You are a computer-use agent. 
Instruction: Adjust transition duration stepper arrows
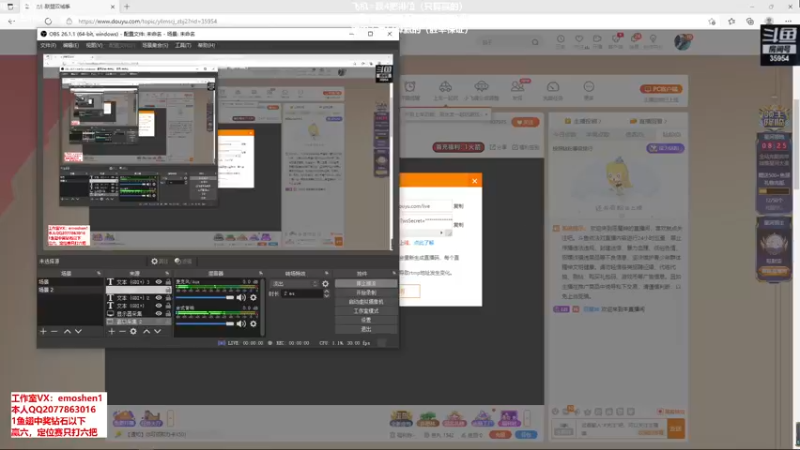[x=327, y=293]
